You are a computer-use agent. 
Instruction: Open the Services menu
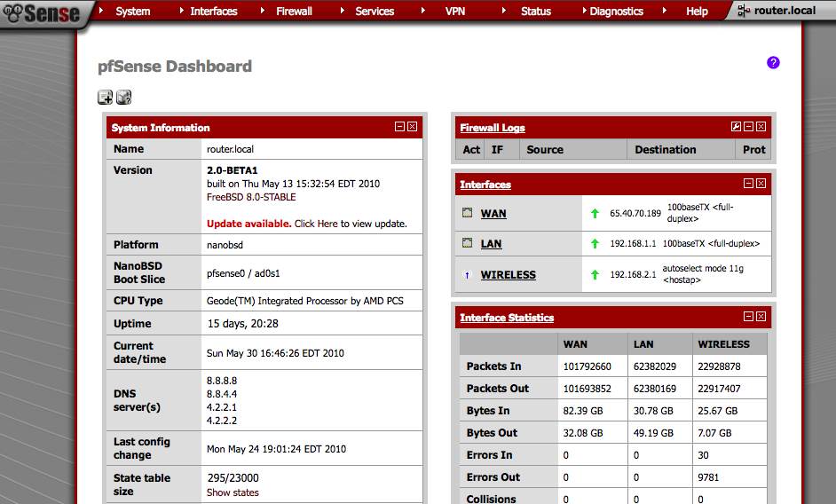tap(375, 12)
